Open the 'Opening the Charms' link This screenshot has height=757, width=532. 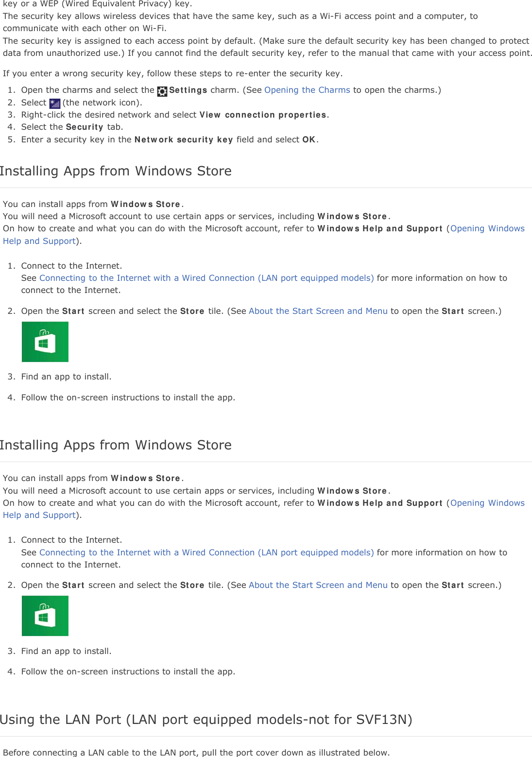pos(307,90)
